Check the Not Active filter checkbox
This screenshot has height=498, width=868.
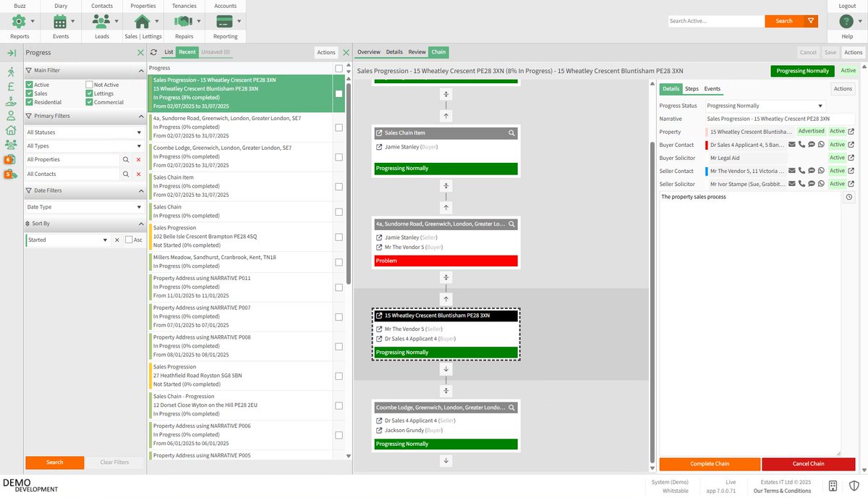point(89,85)
